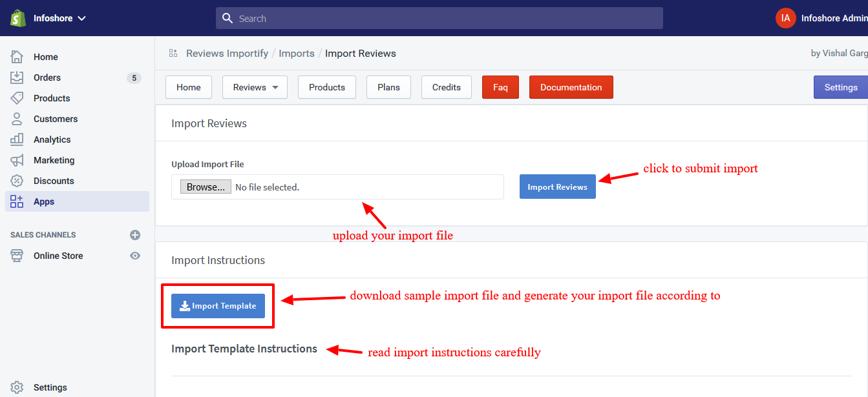Image resolution: width=868 pixels, height=397 pixels.
Task: Click the IA admin avatar
Action: coord(785,18)
